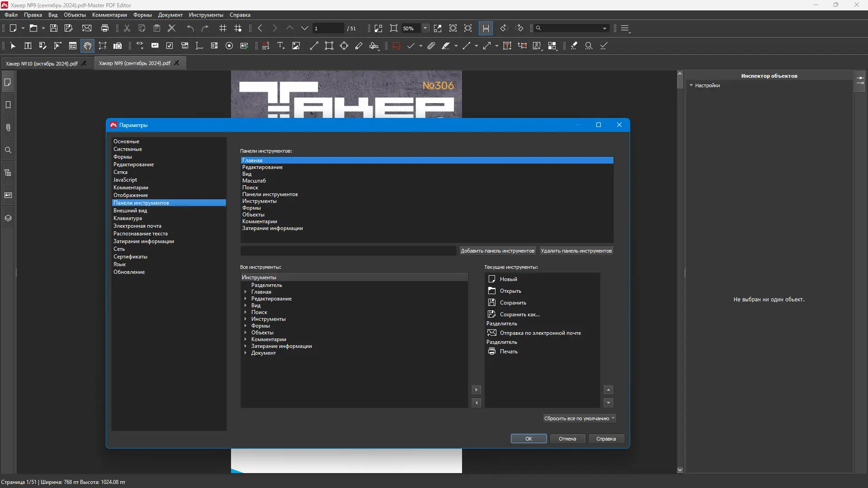Expand the Комментарии node in tools tree
The height and width of the screenshot is (488, 868).
coord(245,339)
